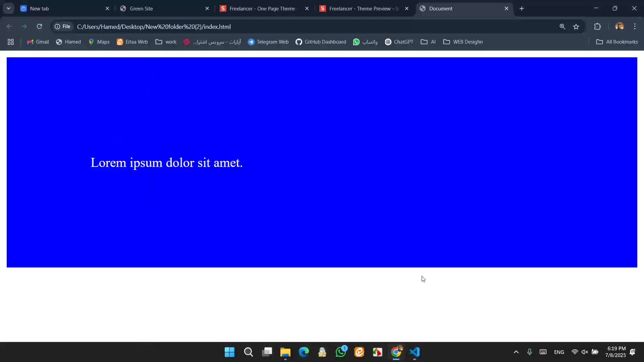Open the GitHub Dashboard bookmark

321,42
